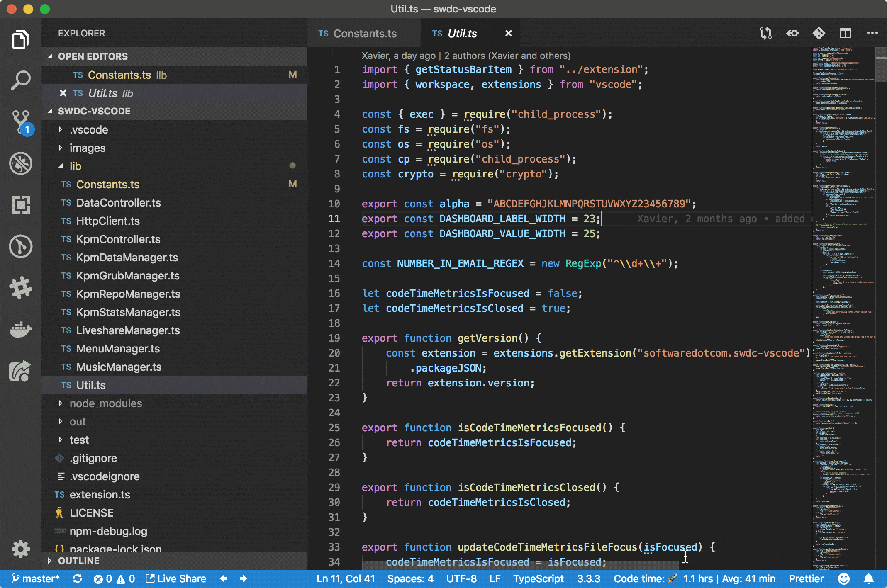Close the Util.ts editor tab

tap(508, 34)
